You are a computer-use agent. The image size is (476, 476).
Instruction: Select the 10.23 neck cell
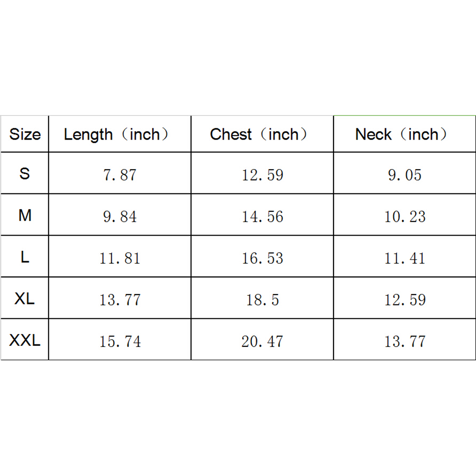405,217
